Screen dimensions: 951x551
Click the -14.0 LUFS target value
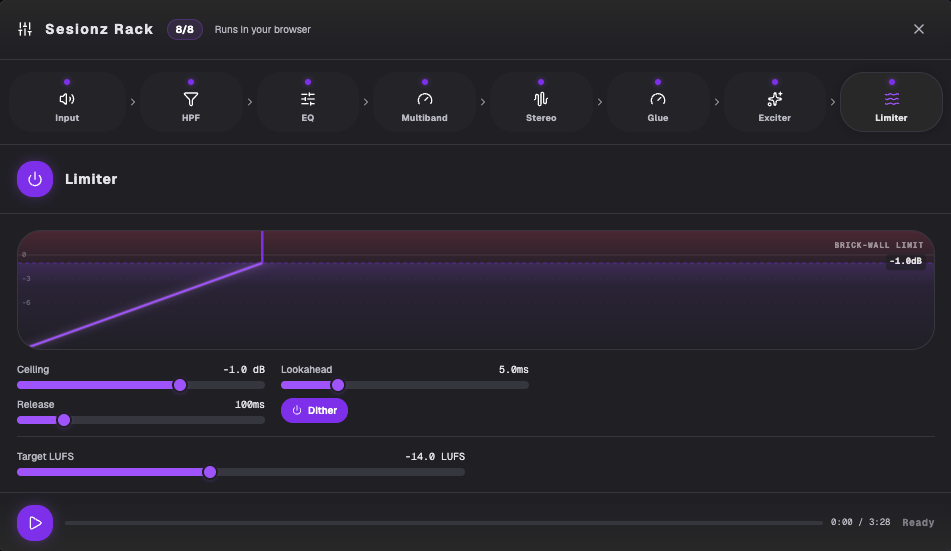[x=435, y=456]
